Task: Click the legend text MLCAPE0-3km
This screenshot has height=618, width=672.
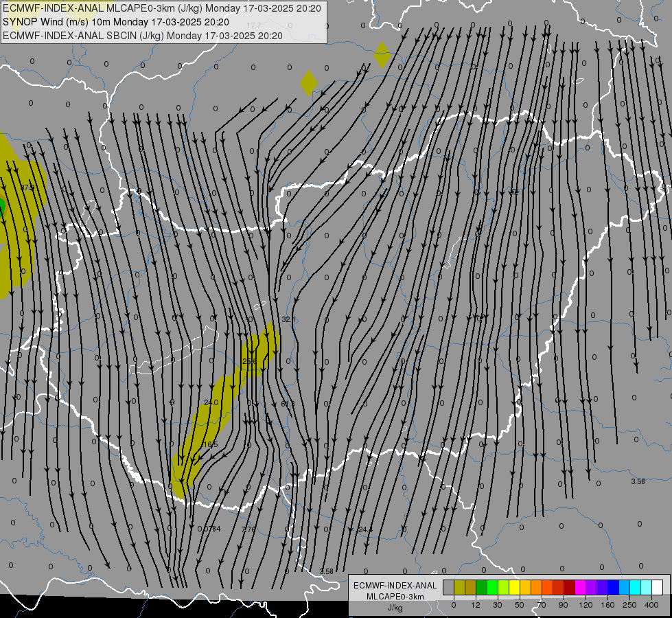Action: click(395, 597)
